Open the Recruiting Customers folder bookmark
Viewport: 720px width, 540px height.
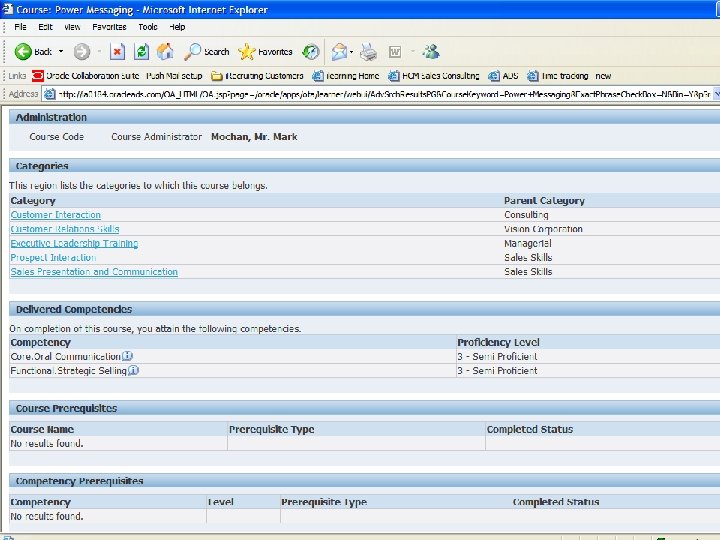tap(257, 76)
